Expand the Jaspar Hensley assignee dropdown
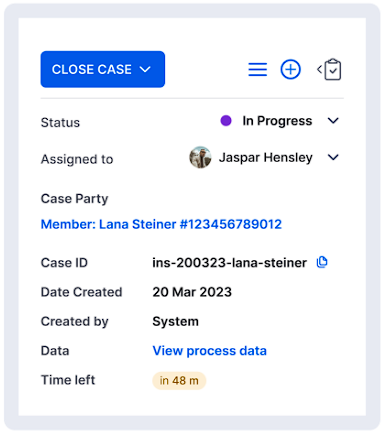The width and height of the screenshot is (383, 433). (x=333, y=157)
